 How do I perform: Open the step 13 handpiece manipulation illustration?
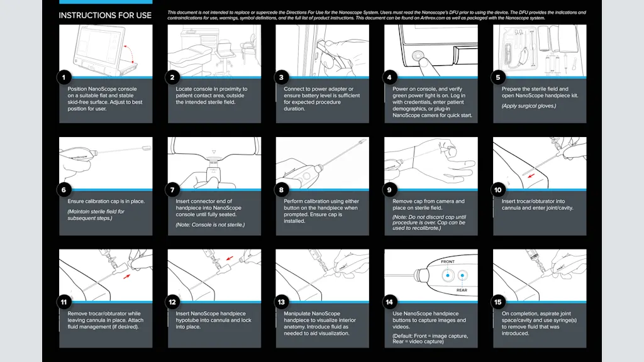[x=323, y=275]
